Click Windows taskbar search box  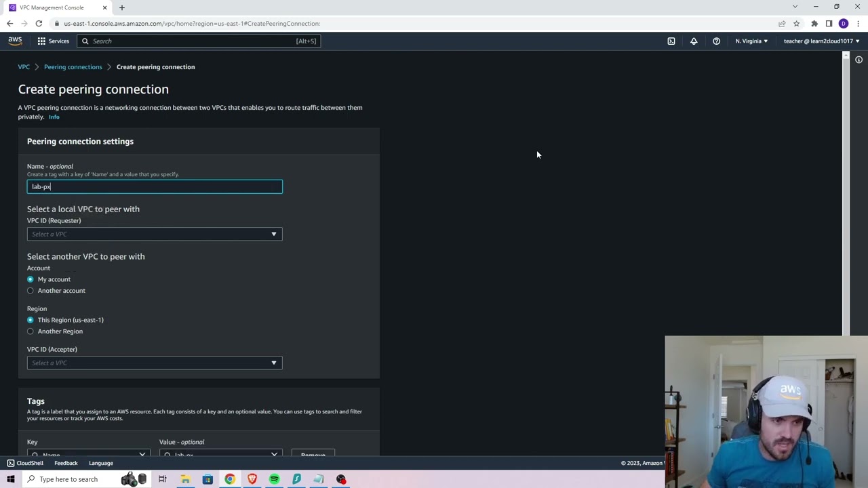(68, 479)
